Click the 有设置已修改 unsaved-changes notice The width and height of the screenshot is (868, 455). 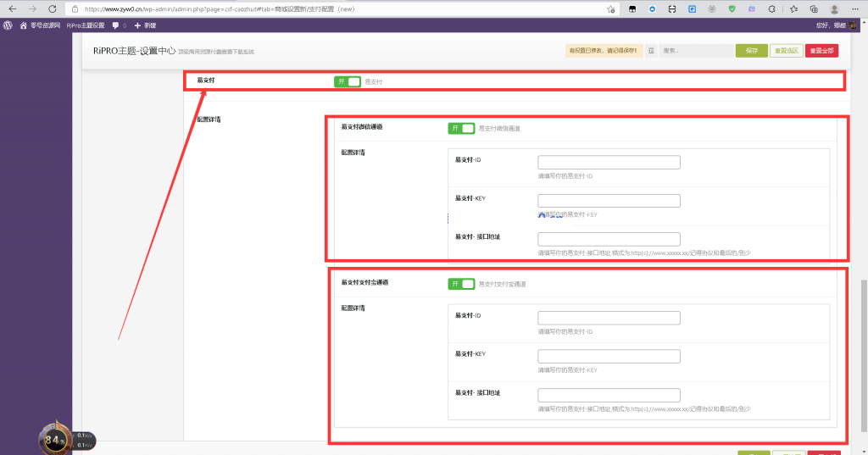pyautogui.click(x=604, y=50)
